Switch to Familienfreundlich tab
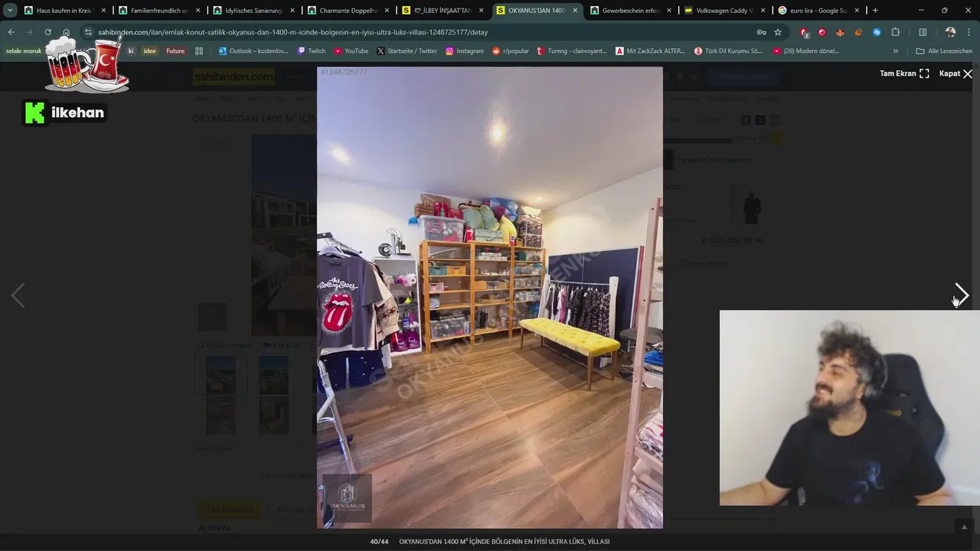980x551 pixels. (159, 11)
